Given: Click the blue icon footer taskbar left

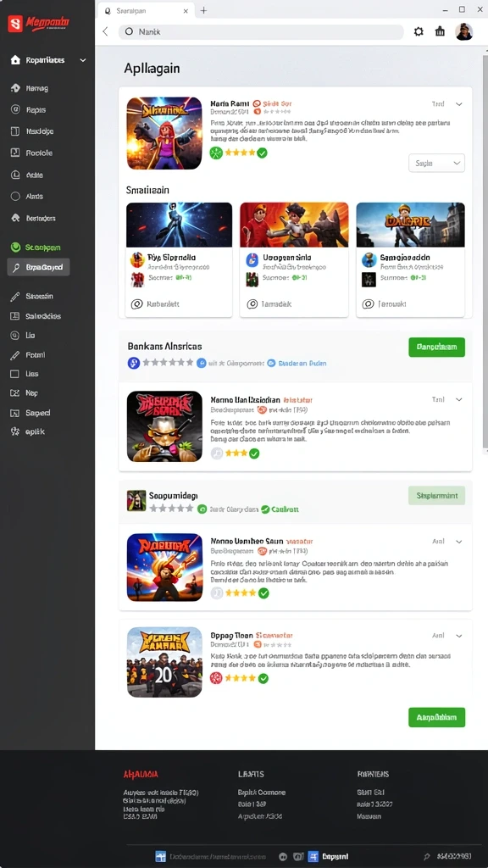Looking at the screenshot, I should point(160,856).
